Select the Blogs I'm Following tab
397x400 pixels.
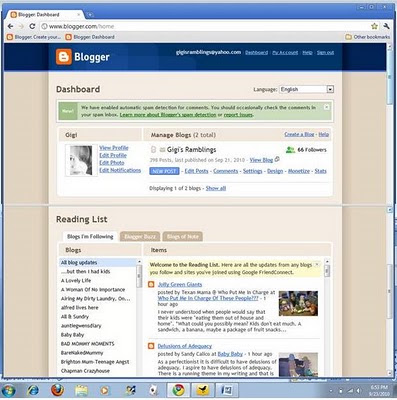coord(90,236)
